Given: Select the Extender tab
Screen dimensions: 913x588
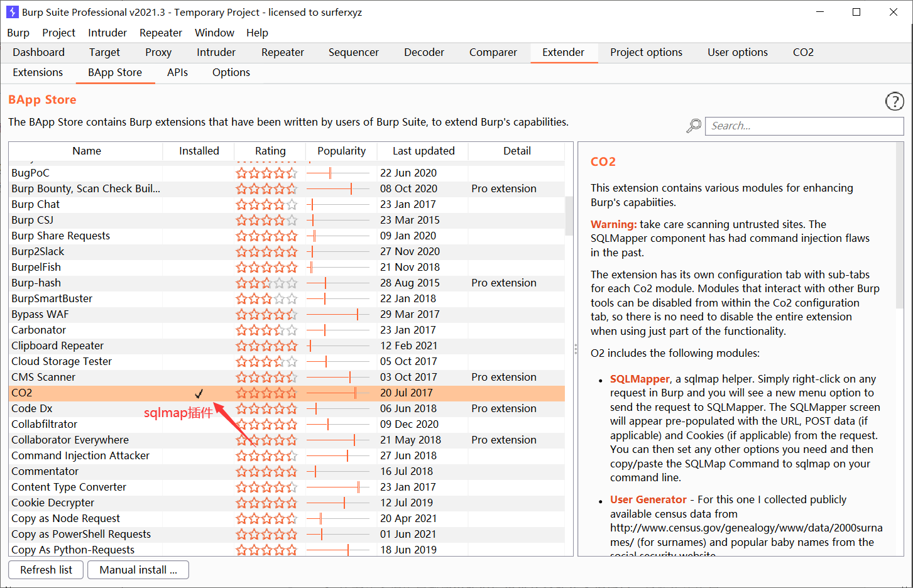Looking at the screenshot, I should 564,52.
